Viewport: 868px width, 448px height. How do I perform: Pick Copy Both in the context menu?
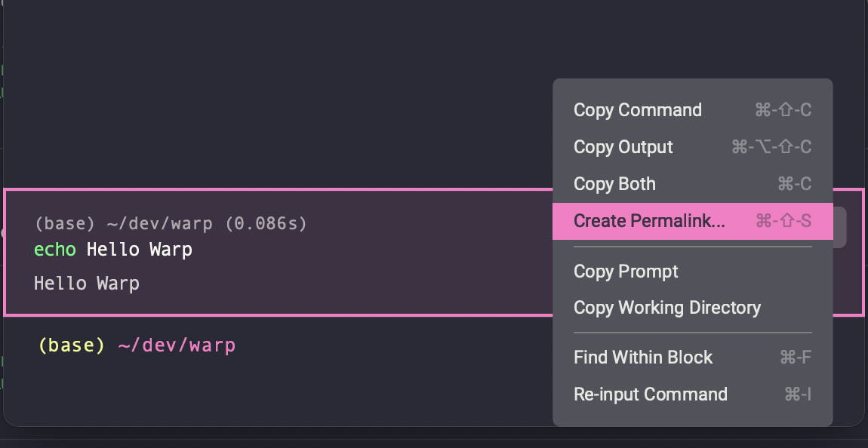point(693,184)
